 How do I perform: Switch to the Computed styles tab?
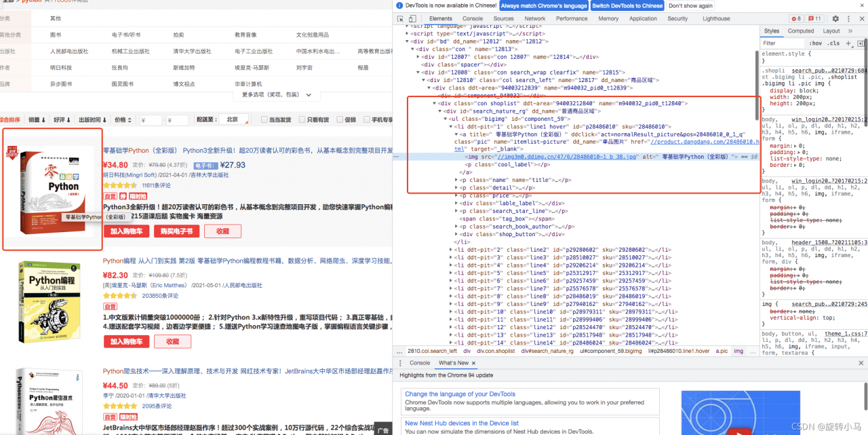pos(801,31)
